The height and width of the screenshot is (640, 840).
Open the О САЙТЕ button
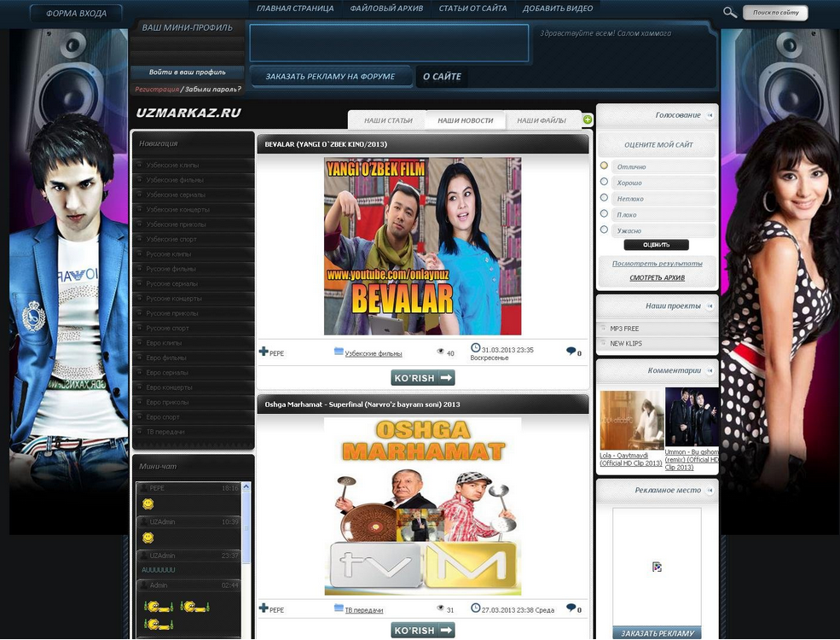[442, 77]
